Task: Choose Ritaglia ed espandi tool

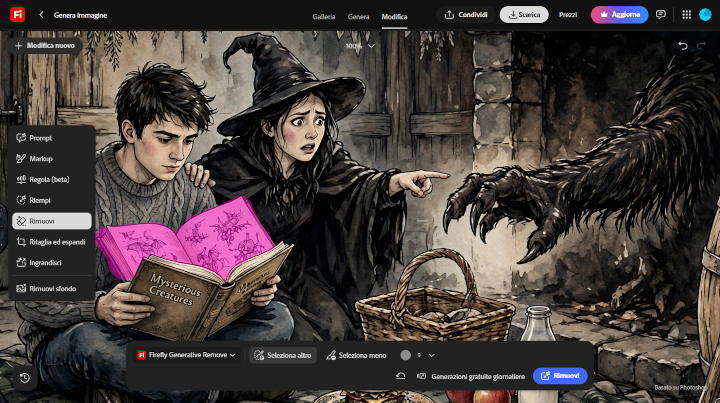Action: pyautogui.click(x=51, y=242)
